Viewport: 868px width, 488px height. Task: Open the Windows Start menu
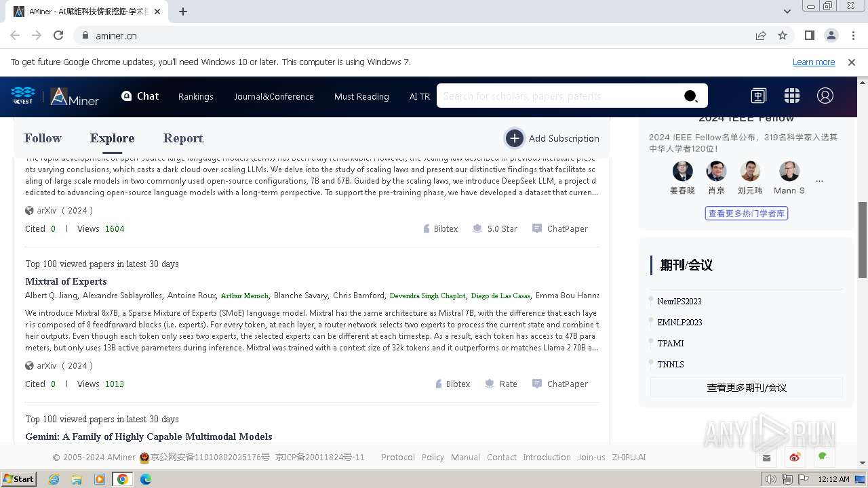pos(18,479)
